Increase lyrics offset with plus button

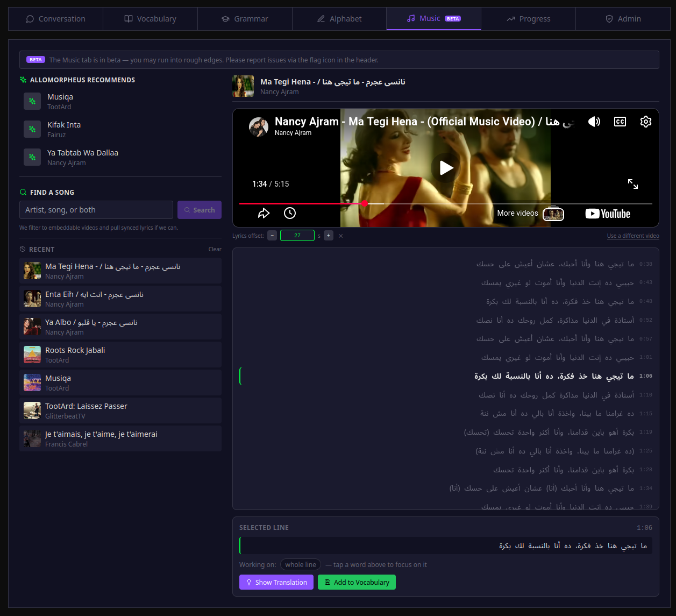click(x=329, y=236)
